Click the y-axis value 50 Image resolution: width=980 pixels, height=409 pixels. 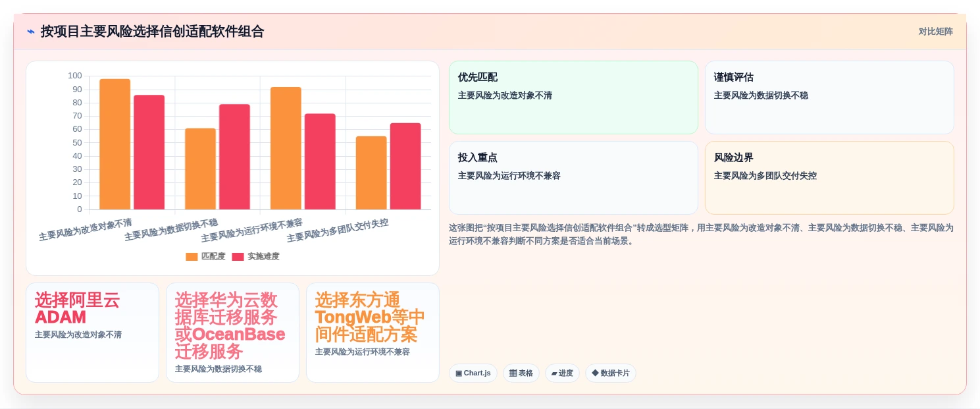click(78, 142)
